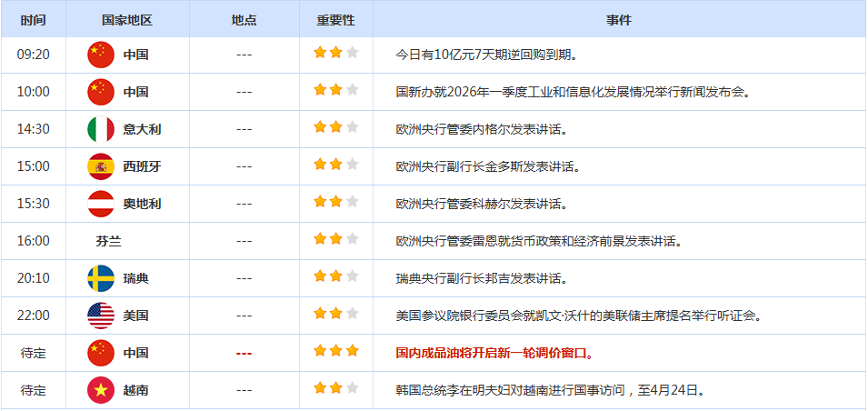This screenshot has height=411, width=868.
Task: Click the China flag in the 10:00 row
Action: click(101, 92)
